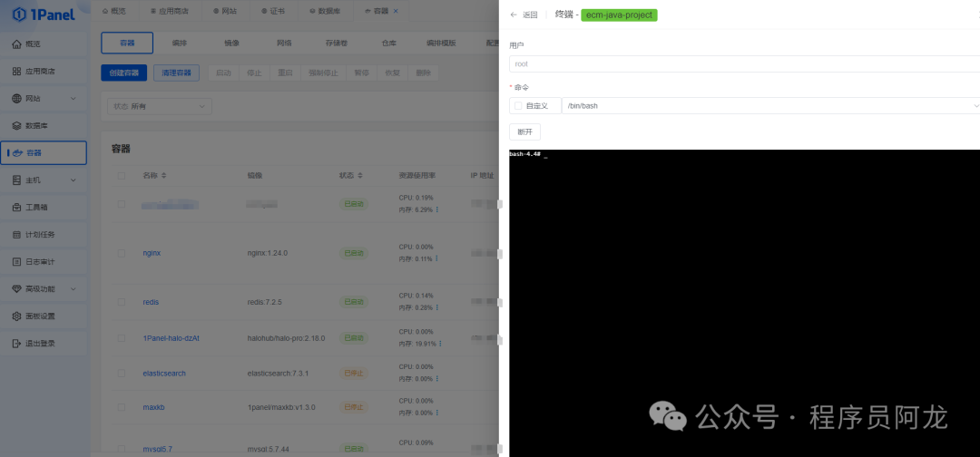Screen dimensions: 980x457
Task: Enable the 自定义 command checkbox
Action: point(518,106)
